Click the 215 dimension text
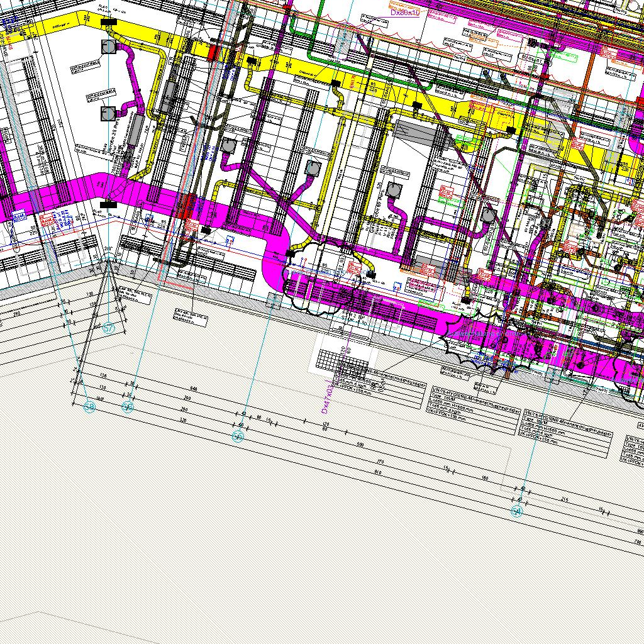 click(564, 499)
